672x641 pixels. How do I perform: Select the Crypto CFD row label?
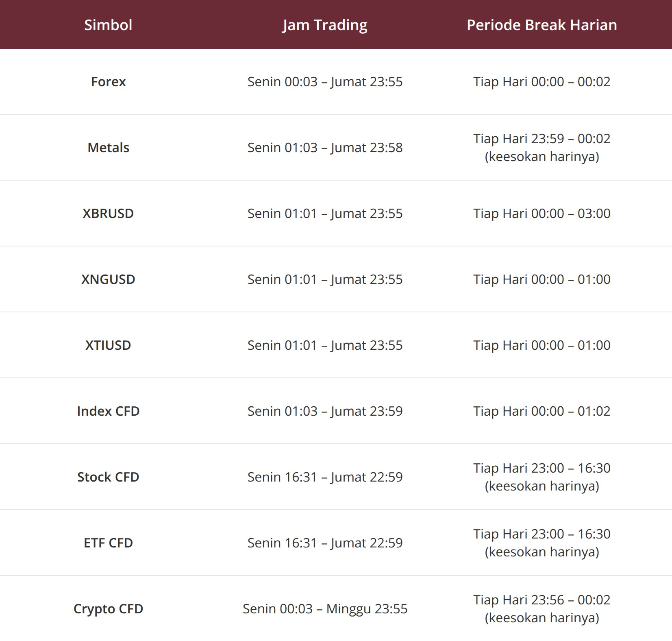click(x=108, y=609)
